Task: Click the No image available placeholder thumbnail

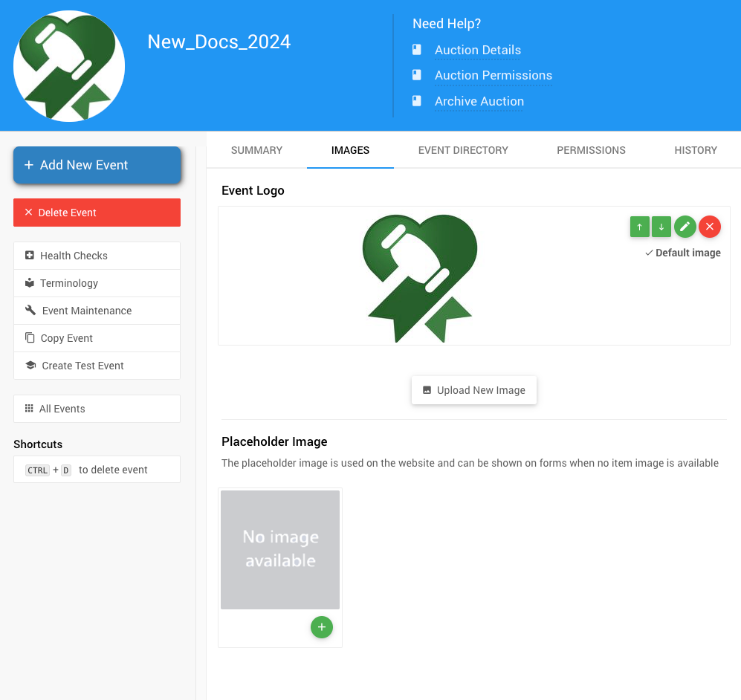Action: [280, 550]
